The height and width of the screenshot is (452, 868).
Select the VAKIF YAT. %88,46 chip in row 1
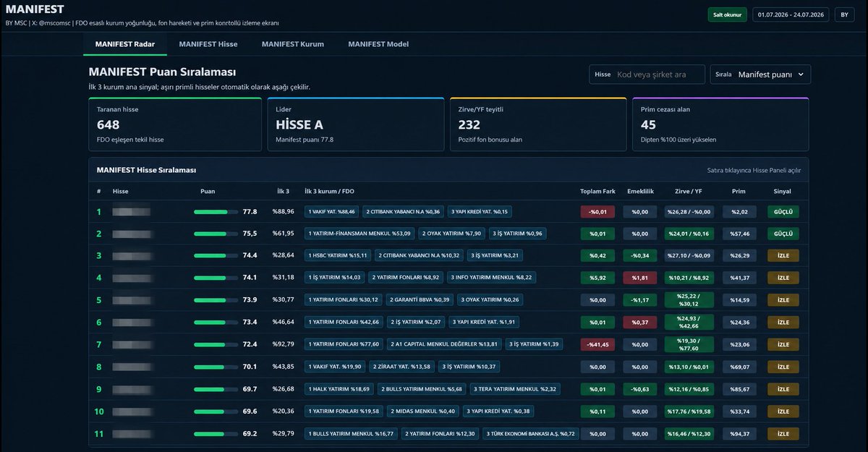[x=332, y=212]
